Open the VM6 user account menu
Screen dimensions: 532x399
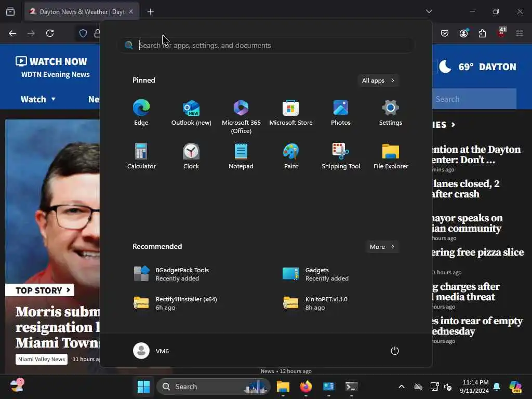click(151, 351)
